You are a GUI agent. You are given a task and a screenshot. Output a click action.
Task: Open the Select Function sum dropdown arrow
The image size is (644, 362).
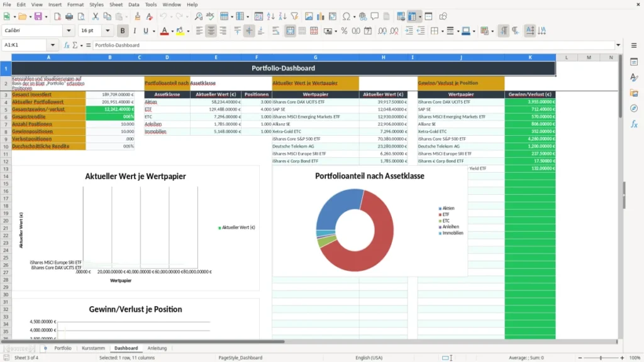81,45
